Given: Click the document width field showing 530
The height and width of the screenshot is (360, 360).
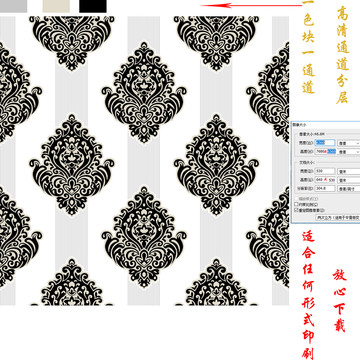Looking at the screenshot, I should 325,171.
